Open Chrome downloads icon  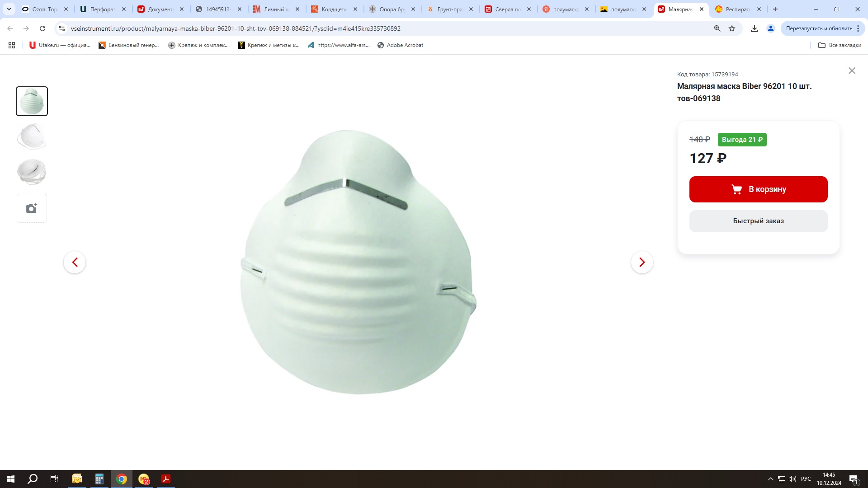click(754, 28)
